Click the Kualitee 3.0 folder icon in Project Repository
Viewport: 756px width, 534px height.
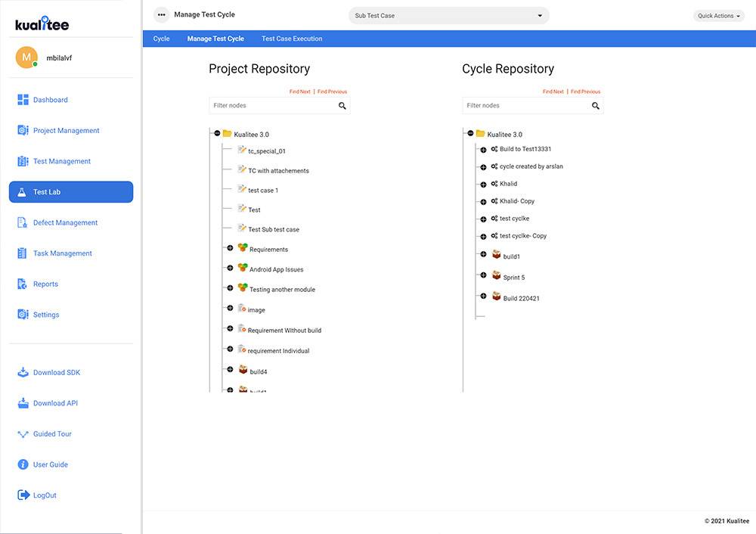pos(227,133)
